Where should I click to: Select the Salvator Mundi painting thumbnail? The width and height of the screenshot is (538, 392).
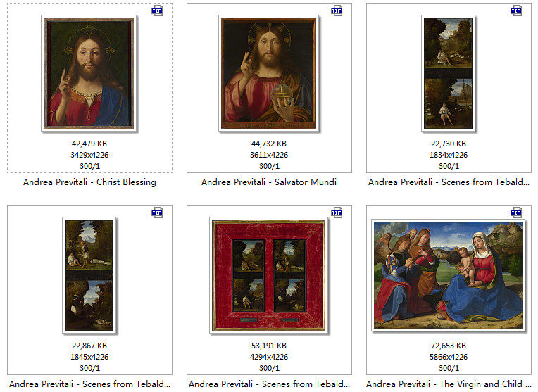pos(269,73)
